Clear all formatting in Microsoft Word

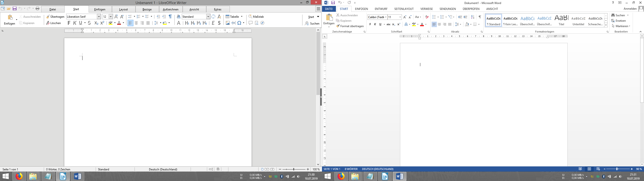coord(427,17)
